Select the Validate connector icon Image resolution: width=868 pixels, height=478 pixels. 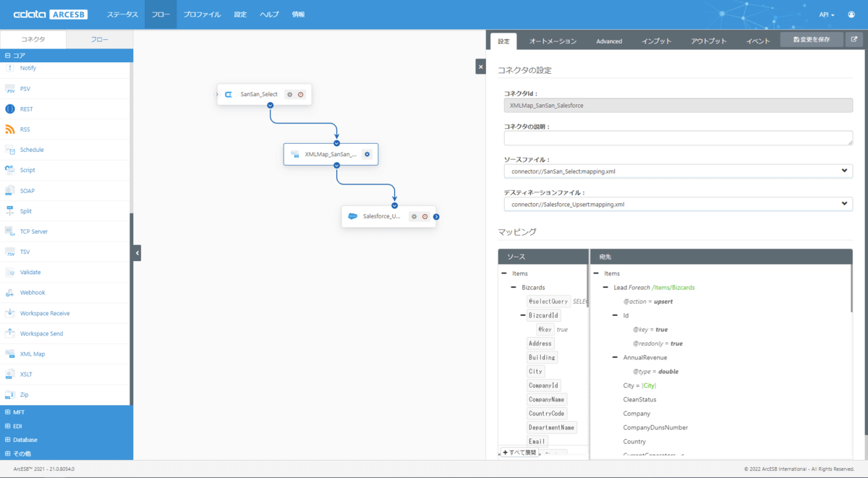pos(10,272)
